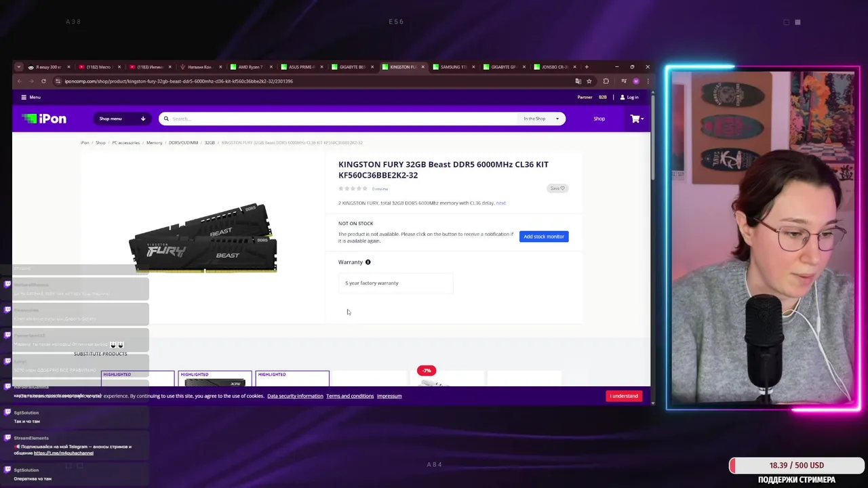
Task: Click Memory in the breadcrumb
Action: click(x=154, y=143)
